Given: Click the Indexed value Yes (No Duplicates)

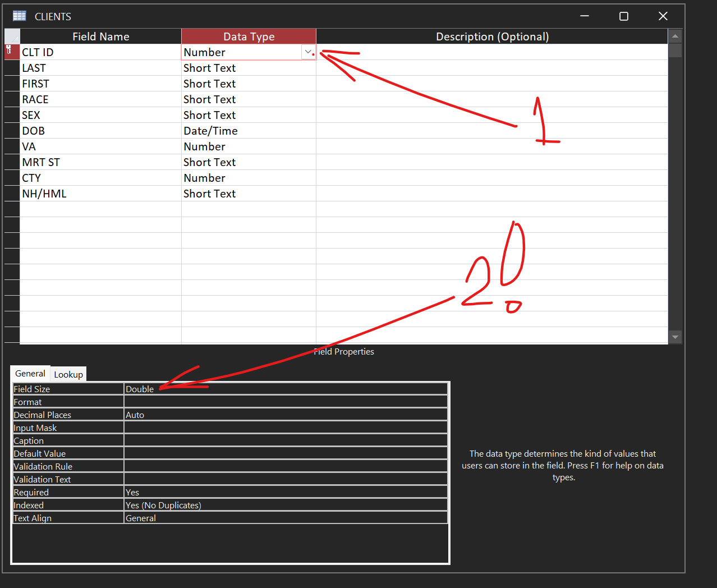Looking at the screenshot, I should pos(286,505).
